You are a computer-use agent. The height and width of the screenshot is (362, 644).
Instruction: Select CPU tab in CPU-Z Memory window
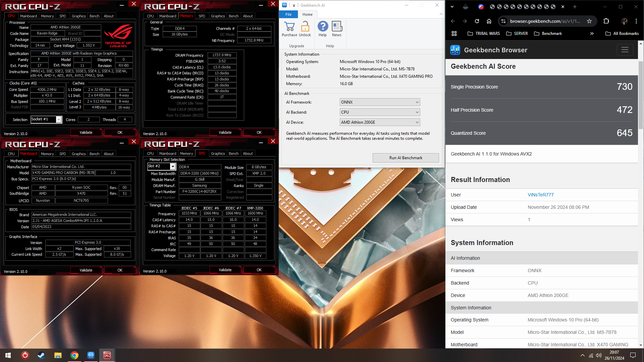tap(150, 16)
